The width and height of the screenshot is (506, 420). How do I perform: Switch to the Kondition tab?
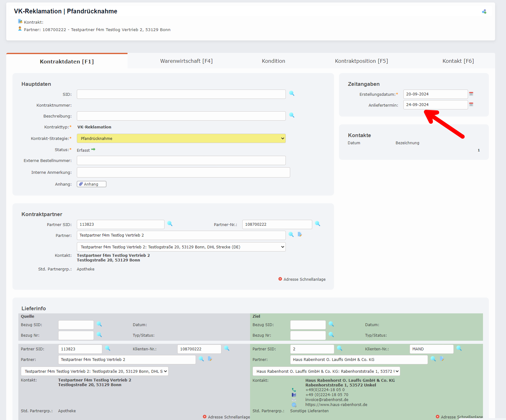[273, 61]
